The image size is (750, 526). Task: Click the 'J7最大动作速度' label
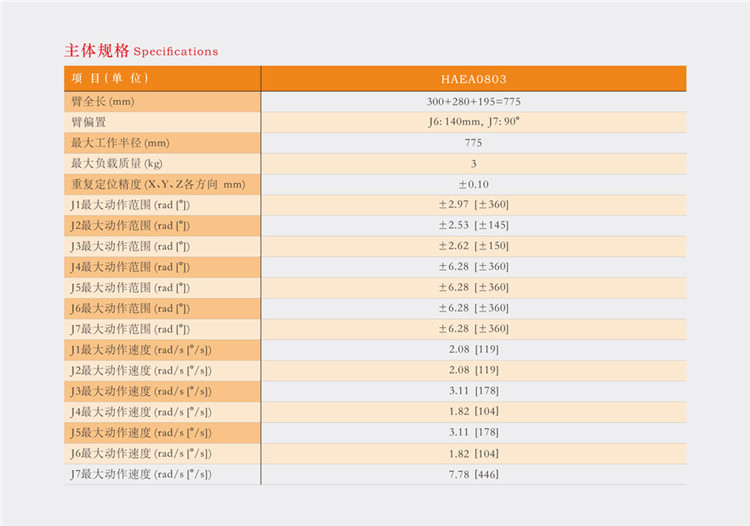(141, 474)
